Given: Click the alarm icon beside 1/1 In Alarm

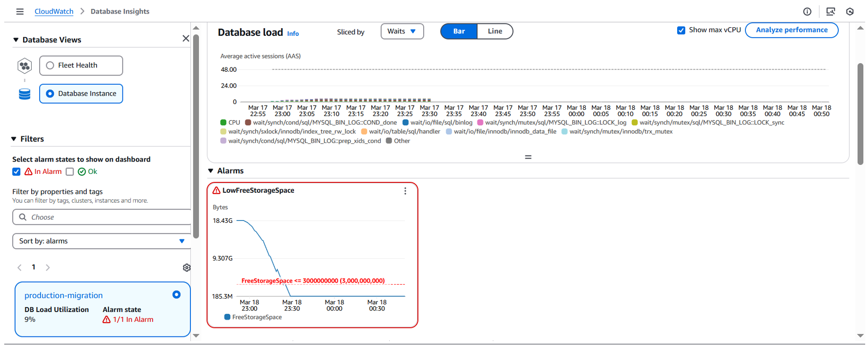Looking at the screenshot, I should tap(106, 319).
